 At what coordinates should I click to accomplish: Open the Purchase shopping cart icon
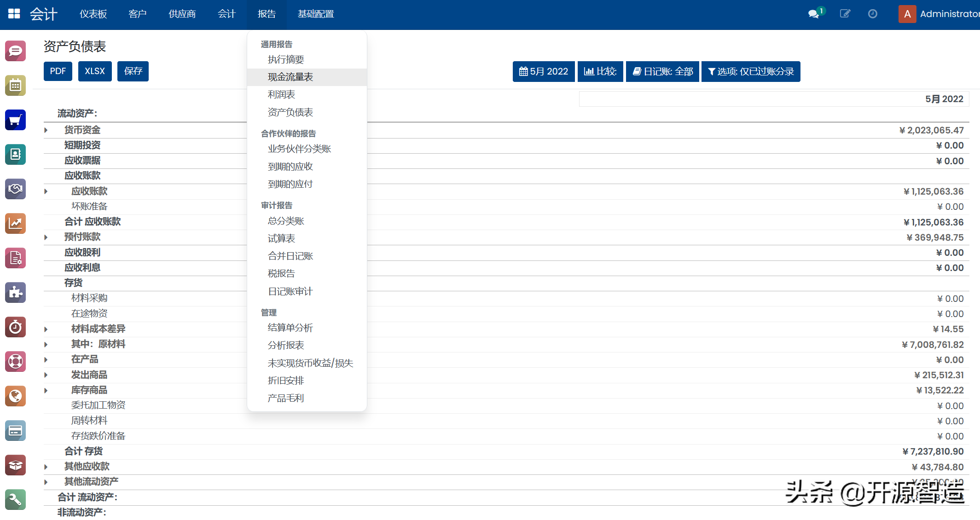point(15,120)
